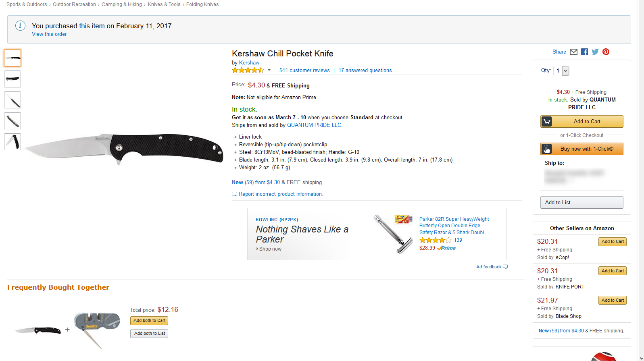Share this knife on Facebook
Image resolution: width=644 pixels, height=361 pixels.
584,52
